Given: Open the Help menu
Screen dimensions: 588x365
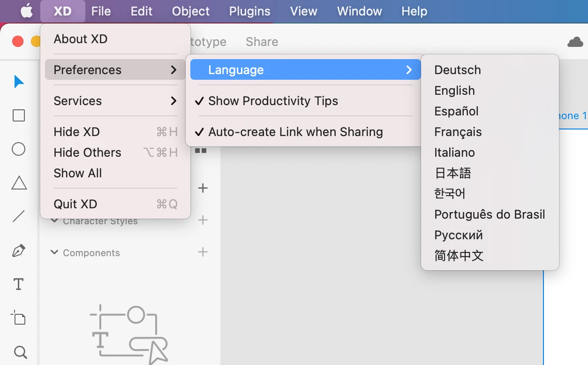Looking at the screenshot, I should click(x=415, y=11).
